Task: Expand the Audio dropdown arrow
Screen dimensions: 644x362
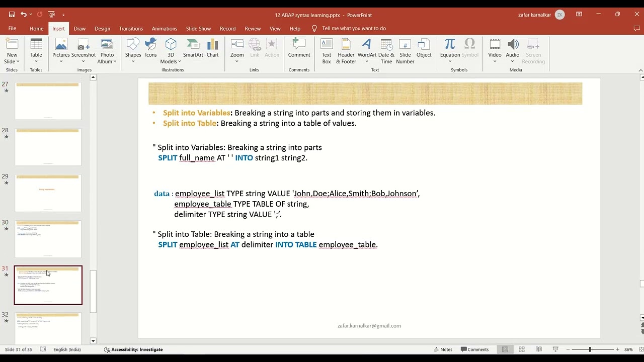Action: pyautogui.click(x=513, y=61)
